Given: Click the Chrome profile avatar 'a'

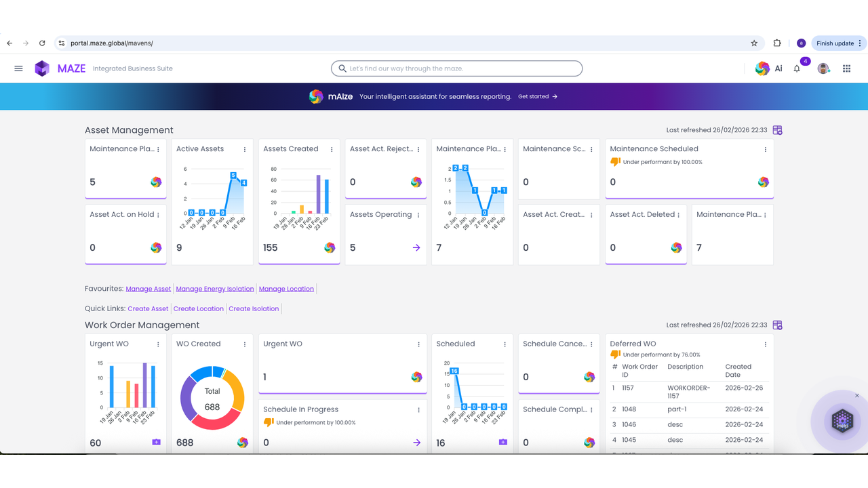Looking at the screenshot, I should coord(801,43).
